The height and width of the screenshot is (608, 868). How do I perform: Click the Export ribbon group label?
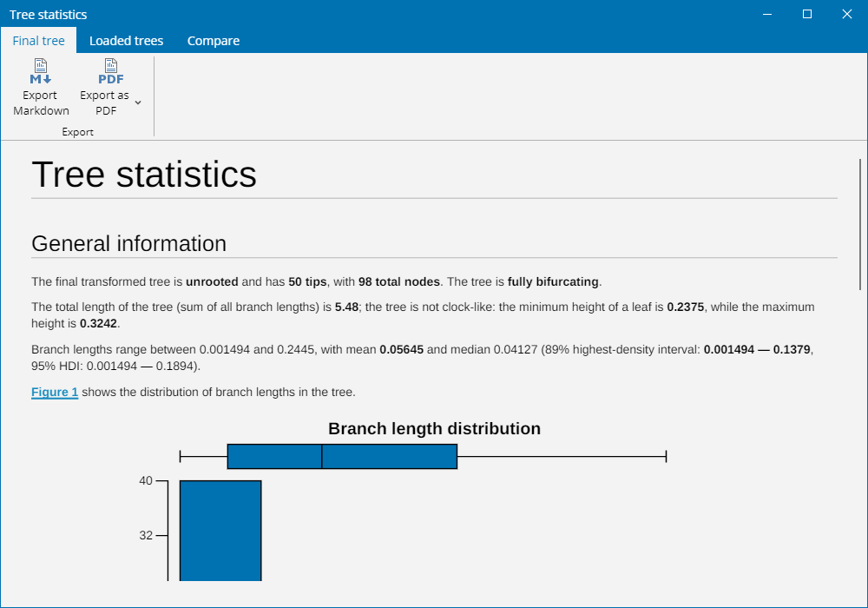point(77,132)
